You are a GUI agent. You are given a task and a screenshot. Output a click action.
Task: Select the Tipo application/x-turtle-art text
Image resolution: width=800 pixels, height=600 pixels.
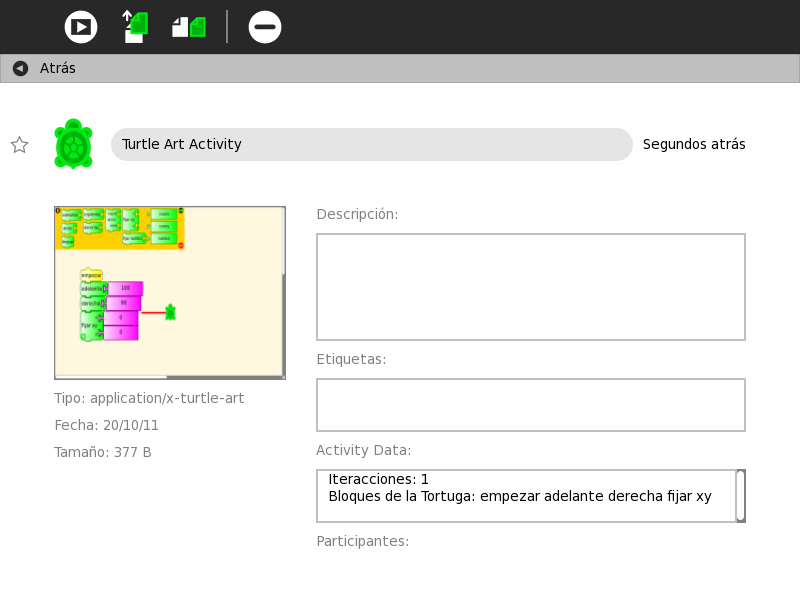(x=149, y=398)
